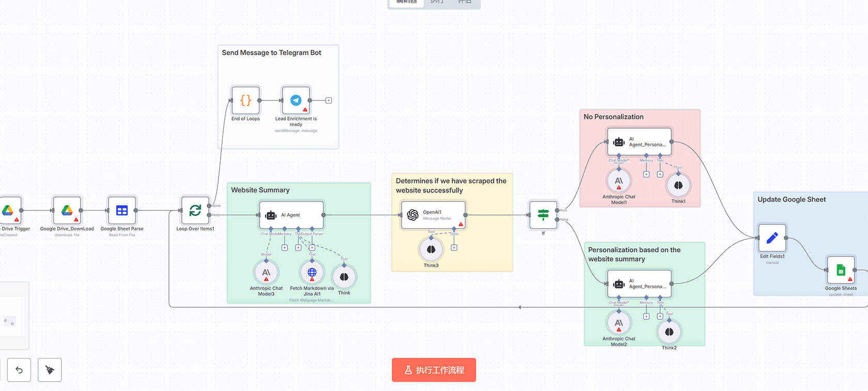868x391 pixels.
Task: Select the Think3 tool node
Action: pyautogui.click(x=431, y=250)
